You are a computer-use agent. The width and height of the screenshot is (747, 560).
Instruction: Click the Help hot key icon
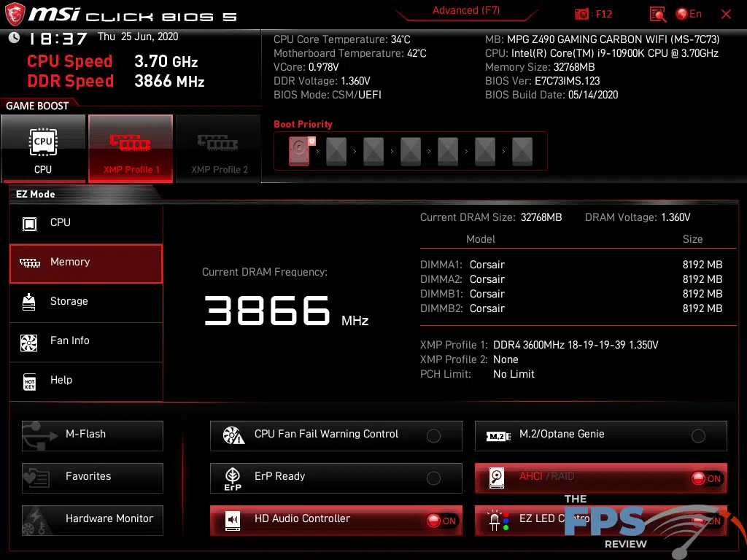(29, 381)
